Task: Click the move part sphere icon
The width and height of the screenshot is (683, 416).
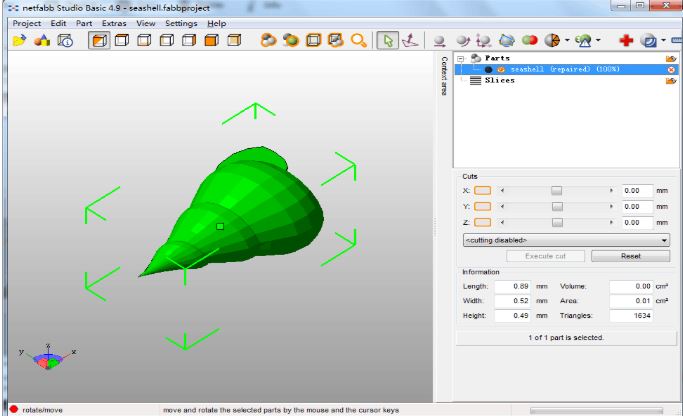Action: coord(440,41)
